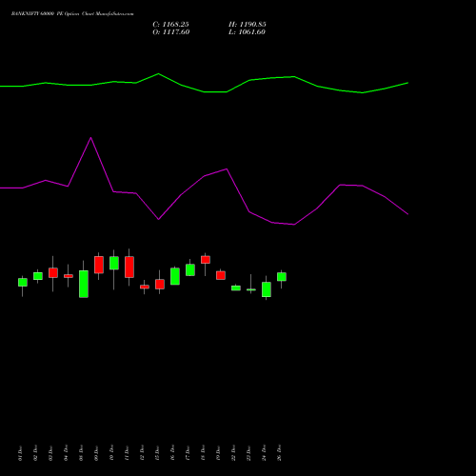Click the green line's highest peak
This screenshot has height=476, width=476.
[159, 74]
